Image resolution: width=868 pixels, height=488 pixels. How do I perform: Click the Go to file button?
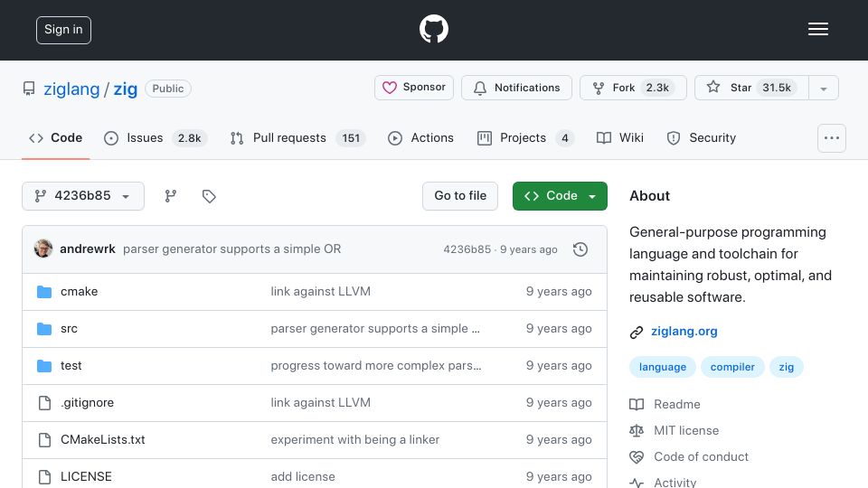coord(460,196)
